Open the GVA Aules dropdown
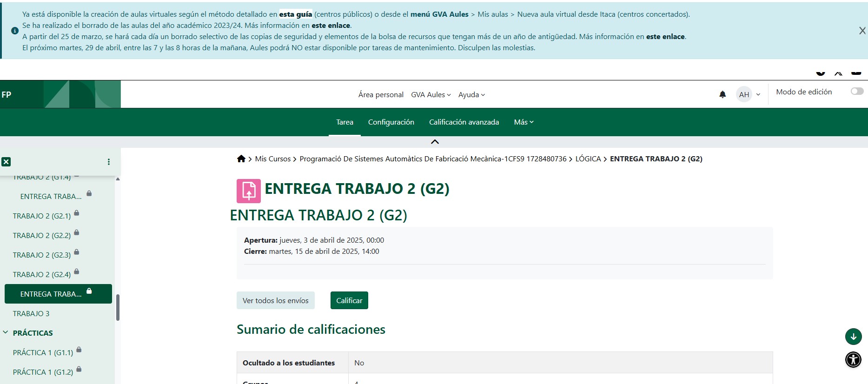Screen dimensions: 868x384 point(431,95)
